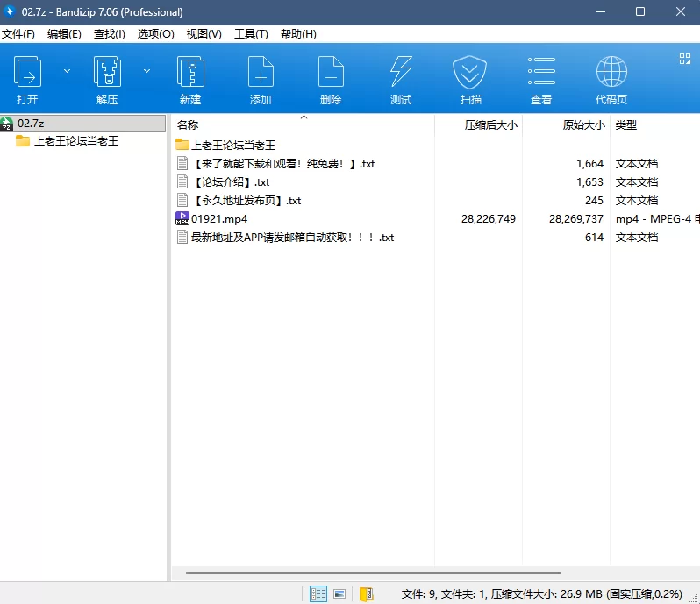Open the 工具(T) menu
The height and width of the screenshot is (604, 700).
pyautogui.click(x=251, y=33)
